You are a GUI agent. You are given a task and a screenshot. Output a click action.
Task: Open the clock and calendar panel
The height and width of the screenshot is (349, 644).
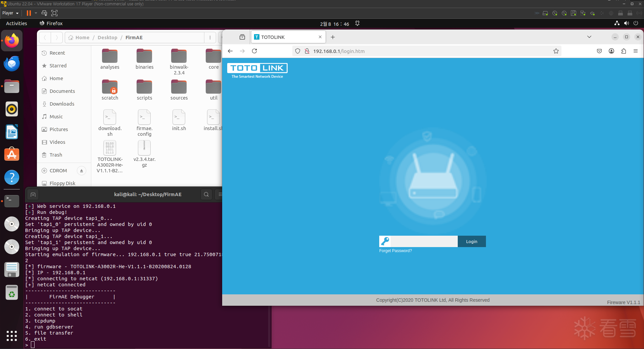point(335,24)
